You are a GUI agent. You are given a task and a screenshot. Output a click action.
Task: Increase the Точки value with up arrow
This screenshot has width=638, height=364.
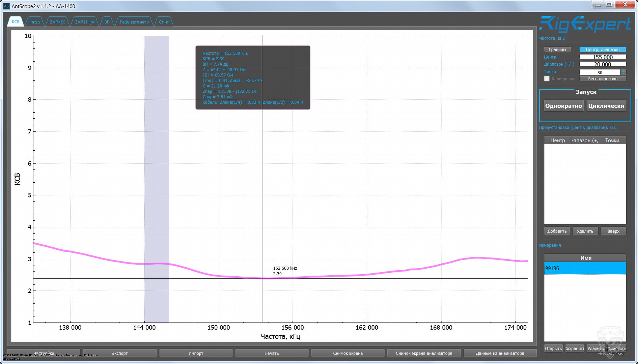[623, 71]
